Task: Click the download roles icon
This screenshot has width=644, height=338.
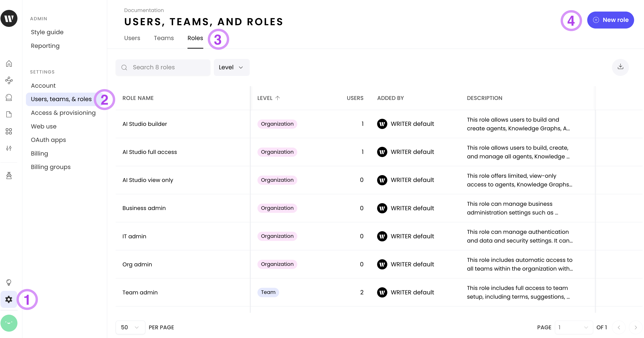Action: [x=620, y=67]
